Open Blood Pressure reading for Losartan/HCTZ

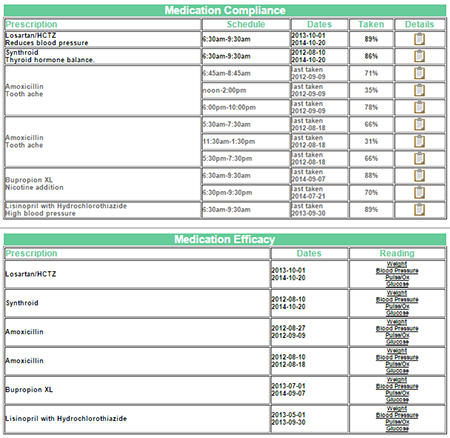[x=397, y=271]
